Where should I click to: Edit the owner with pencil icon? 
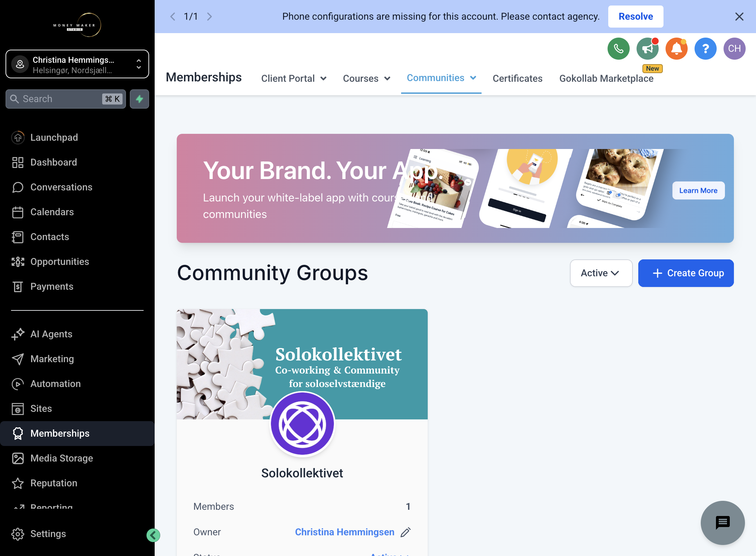[406, 532]
